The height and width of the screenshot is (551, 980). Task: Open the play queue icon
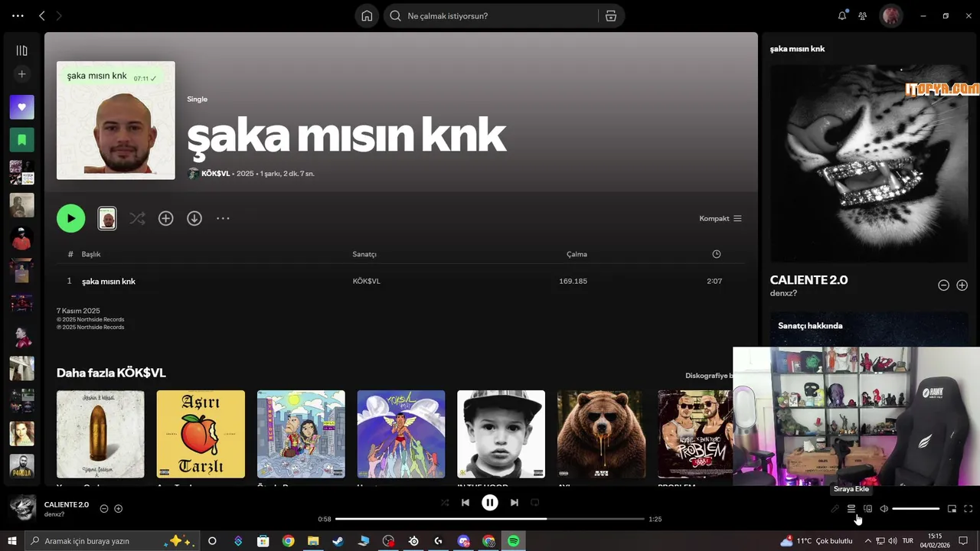click(x=851, y=509)
